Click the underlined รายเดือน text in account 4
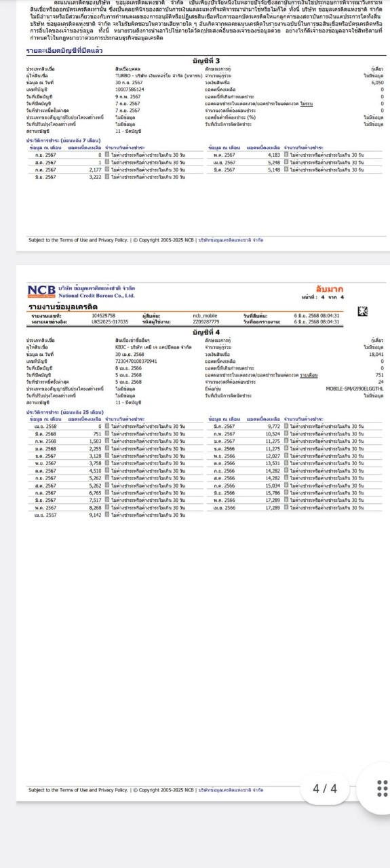Screen dimensions: 390x868 309,374
